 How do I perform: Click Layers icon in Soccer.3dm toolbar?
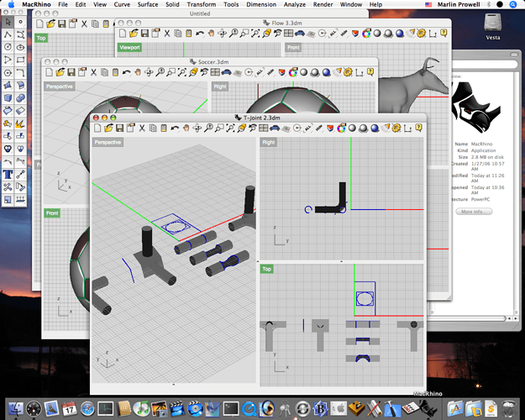[282, 72]
